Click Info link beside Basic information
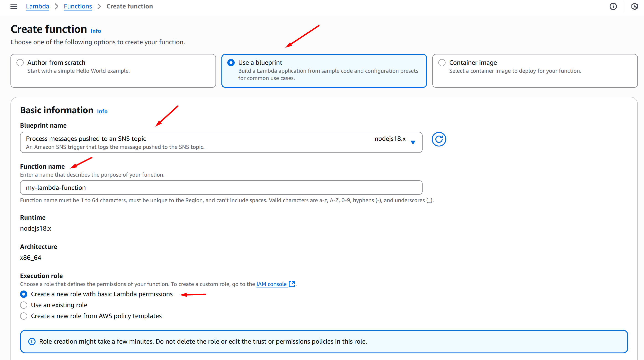Screen dimensions: 644x360 tap(102, 111)
